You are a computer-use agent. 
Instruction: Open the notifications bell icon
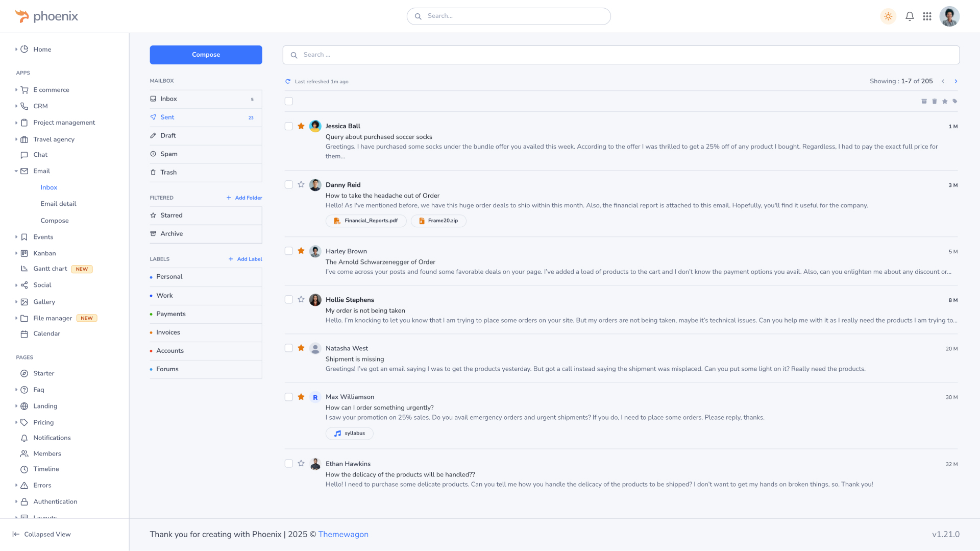[910, 16]
